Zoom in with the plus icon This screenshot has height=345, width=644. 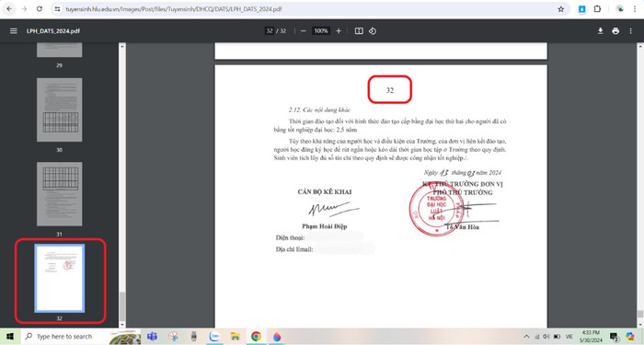pyautogui.click(x=339, y=31)
